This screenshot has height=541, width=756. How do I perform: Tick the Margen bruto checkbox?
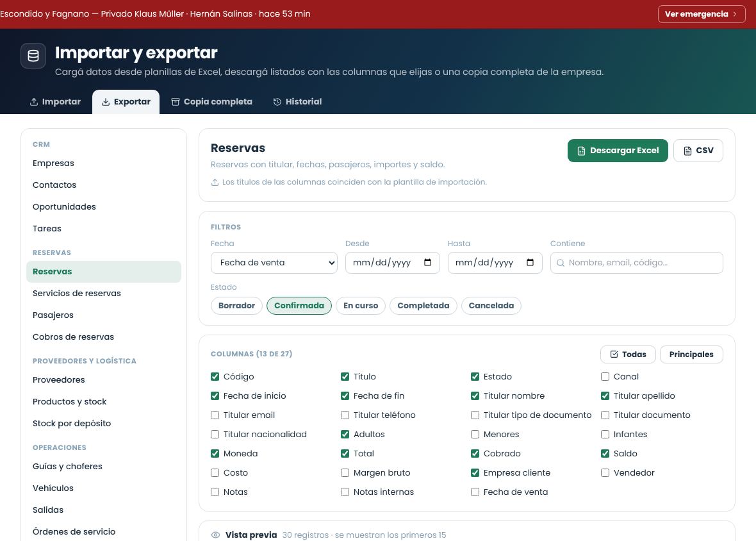click(x=345, y=473)
